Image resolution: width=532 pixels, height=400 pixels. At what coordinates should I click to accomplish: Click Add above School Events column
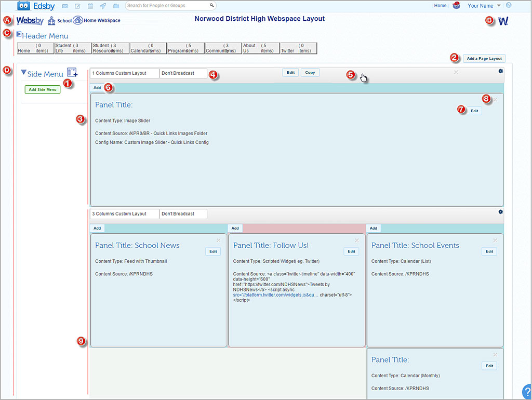tap(373, 229)
